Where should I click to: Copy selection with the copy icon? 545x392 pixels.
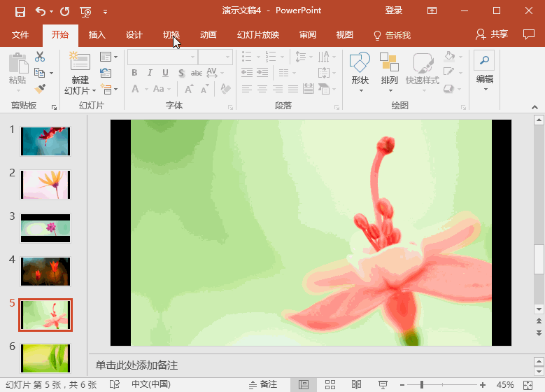click(40, 73)
